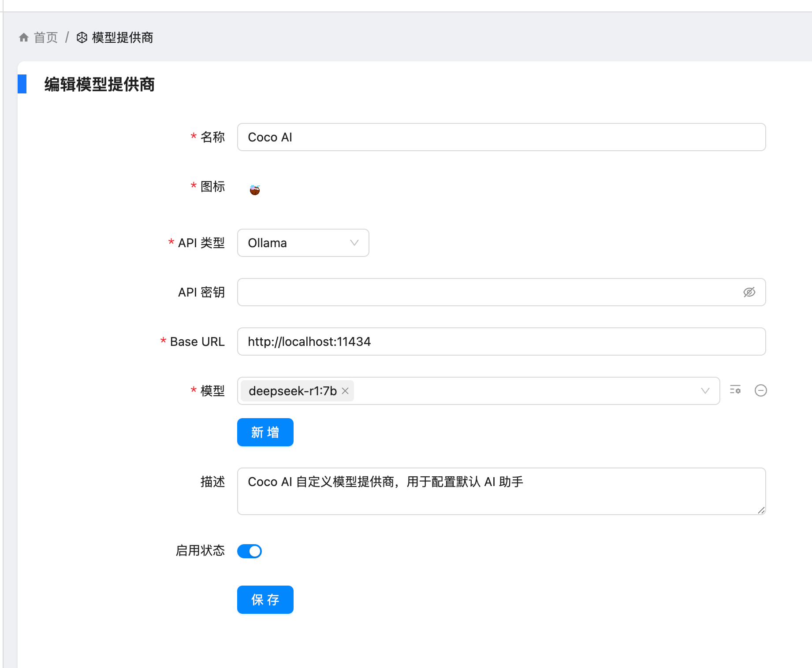Click the 新增 button to add a model
Viewport: 812px width, 668px height.
point(265,432)
